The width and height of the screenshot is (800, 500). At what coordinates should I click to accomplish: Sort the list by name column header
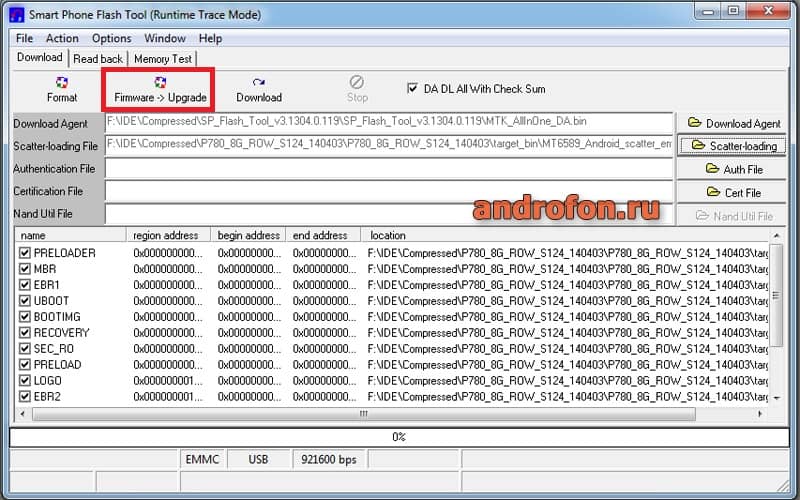click(71, 235)
